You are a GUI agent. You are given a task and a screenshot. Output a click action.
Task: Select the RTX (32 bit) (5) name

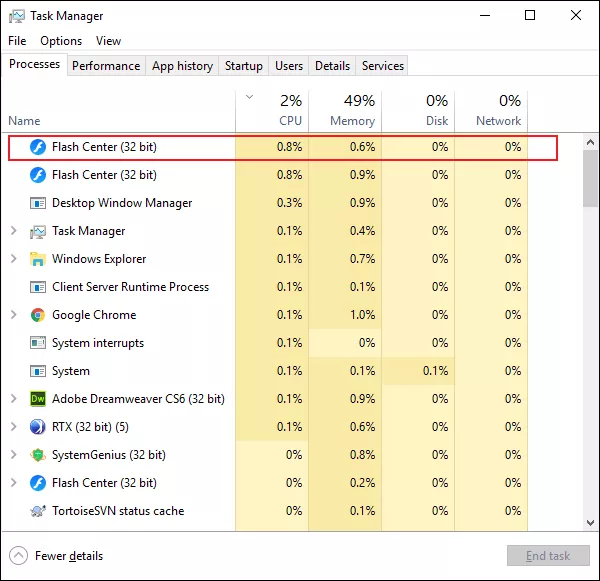pos(90,427)
